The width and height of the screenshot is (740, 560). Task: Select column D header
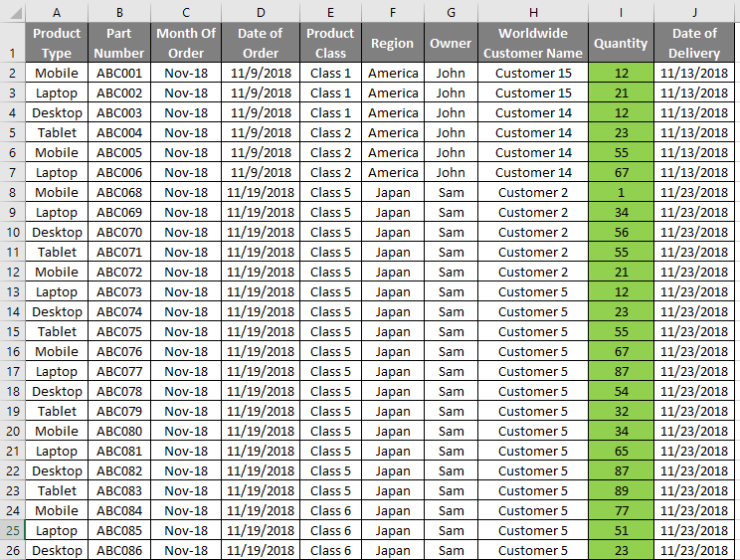click(261, 13)
